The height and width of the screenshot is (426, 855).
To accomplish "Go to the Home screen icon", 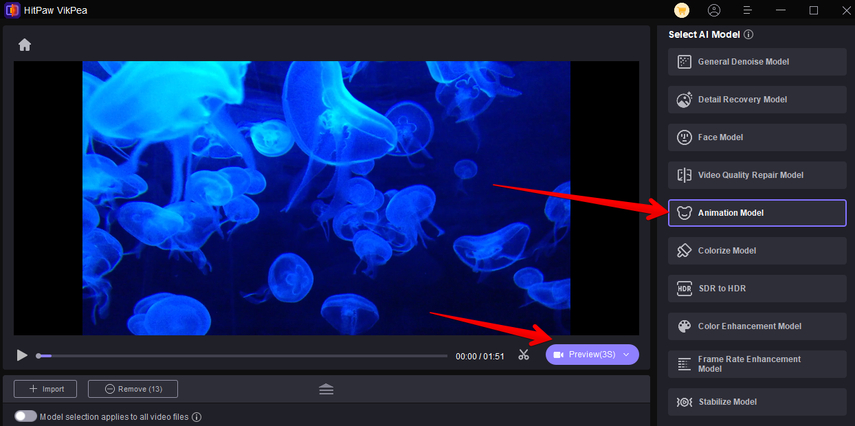I will coord(25,45).
